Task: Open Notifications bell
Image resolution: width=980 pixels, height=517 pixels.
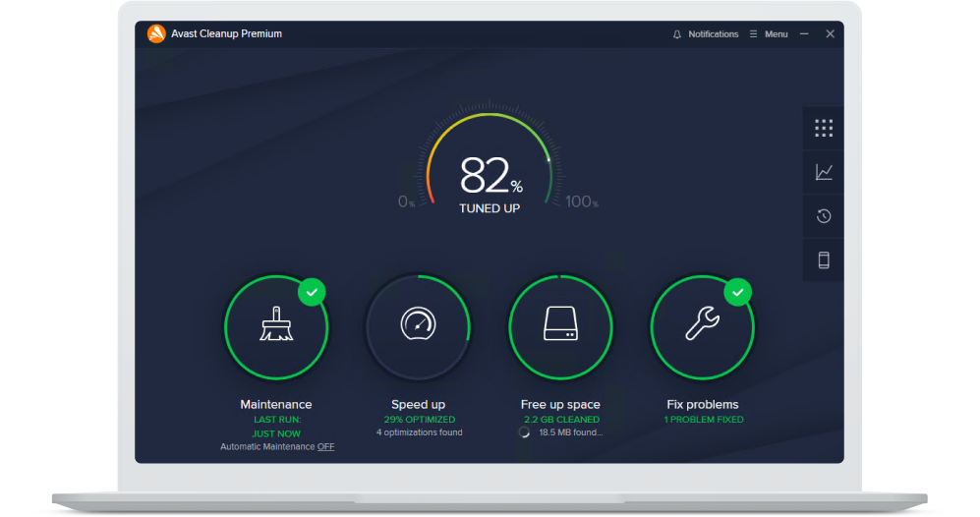Action: [677, 34]
